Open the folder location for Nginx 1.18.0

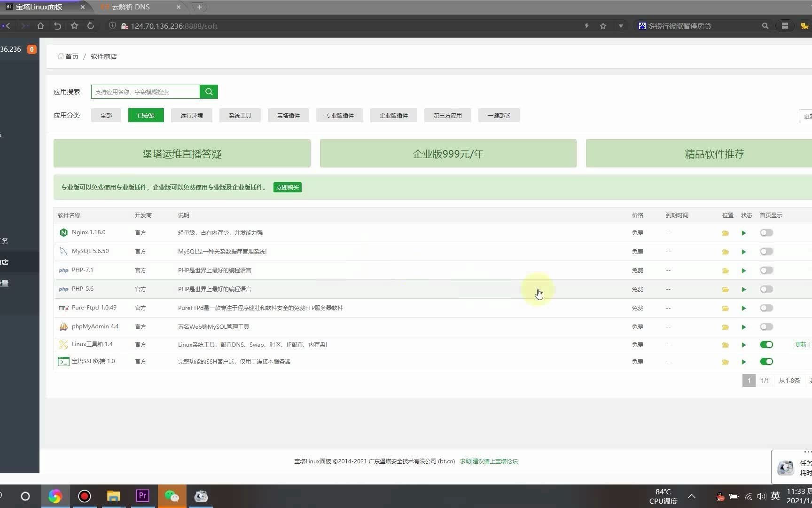(726, 233)
